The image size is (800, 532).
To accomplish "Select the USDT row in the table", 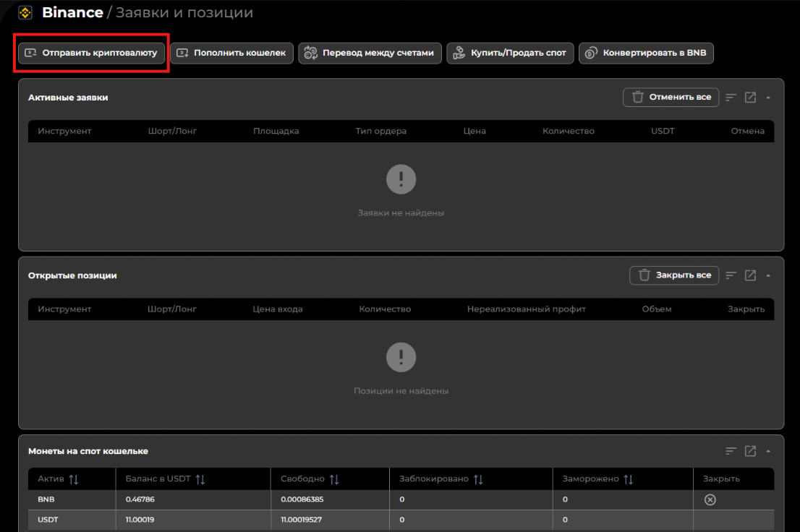I will pos(48,519).
